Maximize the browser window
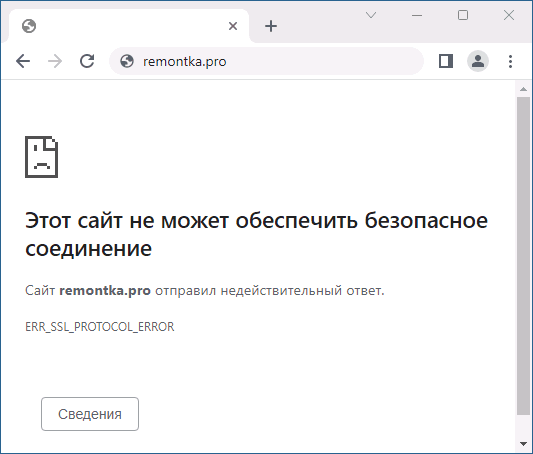 463,15
